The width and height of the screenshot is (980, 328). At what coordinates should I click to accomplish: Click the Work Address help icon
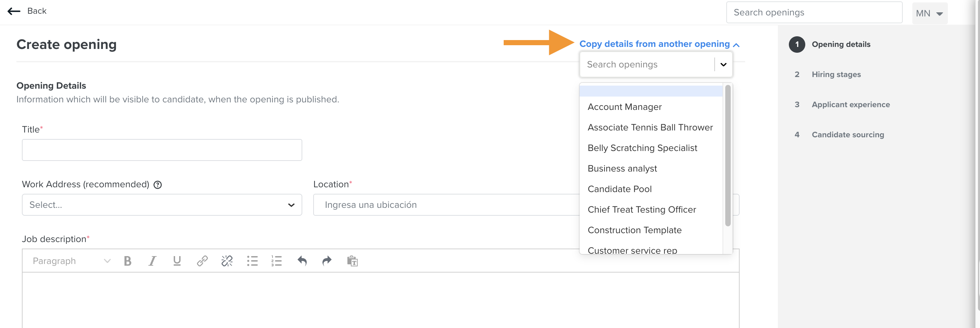point(158,185)
